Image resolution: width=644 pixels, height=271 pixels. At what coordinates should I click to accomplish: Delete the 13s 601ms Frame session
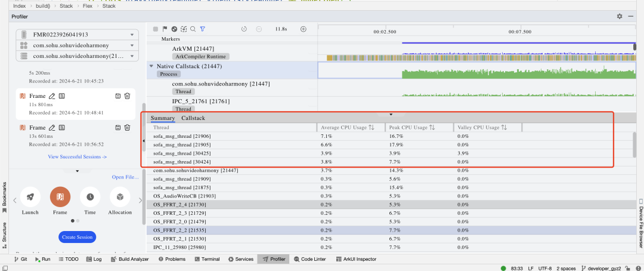pos(128,128)
